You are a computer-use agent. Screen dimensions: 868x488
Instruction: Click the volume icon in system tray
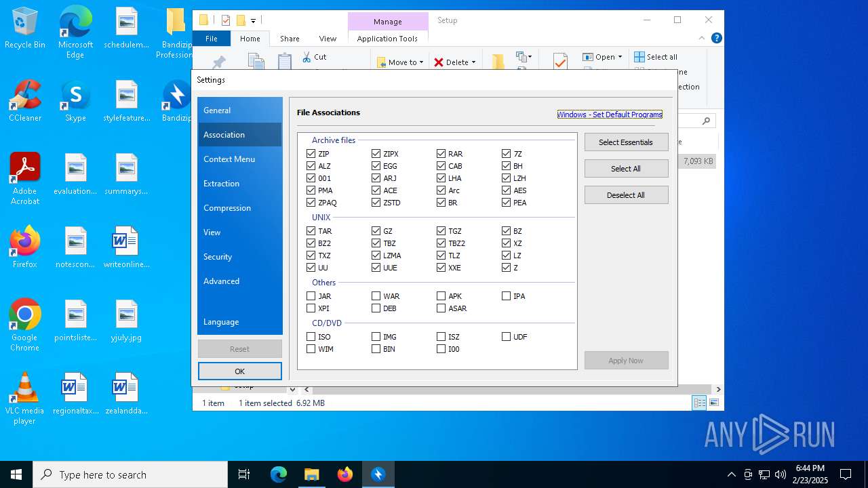pyautogui.click(x=780, y=474)
